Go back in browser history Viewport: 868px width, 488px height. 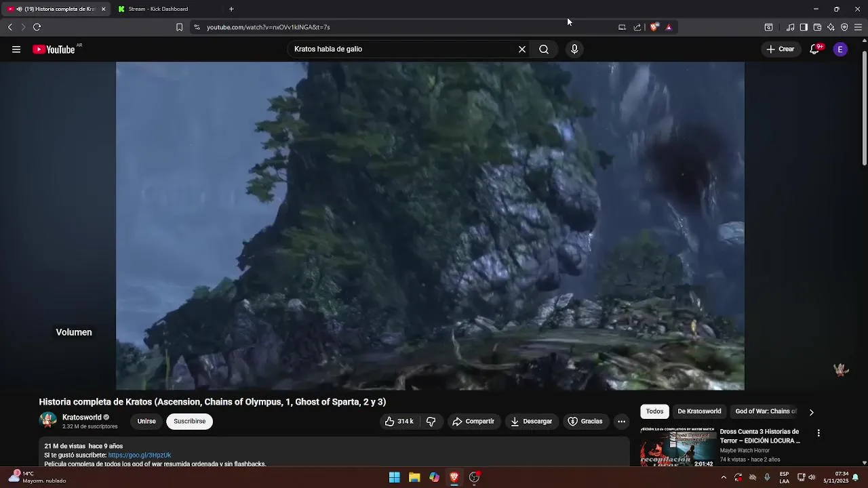click(9, 27)
